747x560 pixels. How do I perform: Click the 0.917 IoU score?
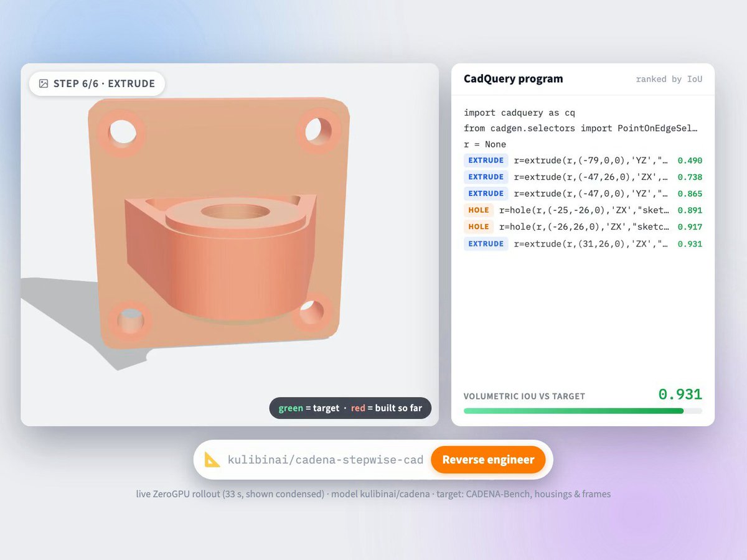[x=690, y=226]
